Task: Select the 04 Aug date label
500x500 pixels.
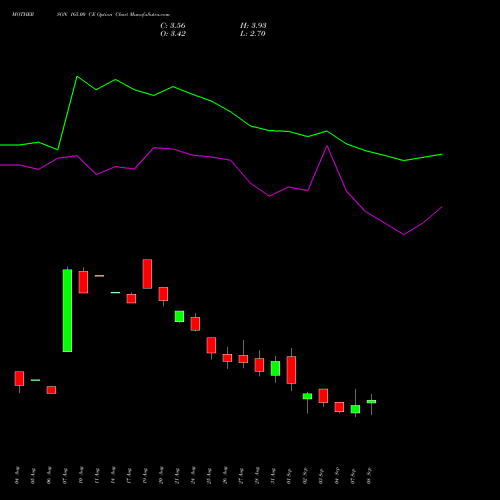Action: tap(17, 475)
